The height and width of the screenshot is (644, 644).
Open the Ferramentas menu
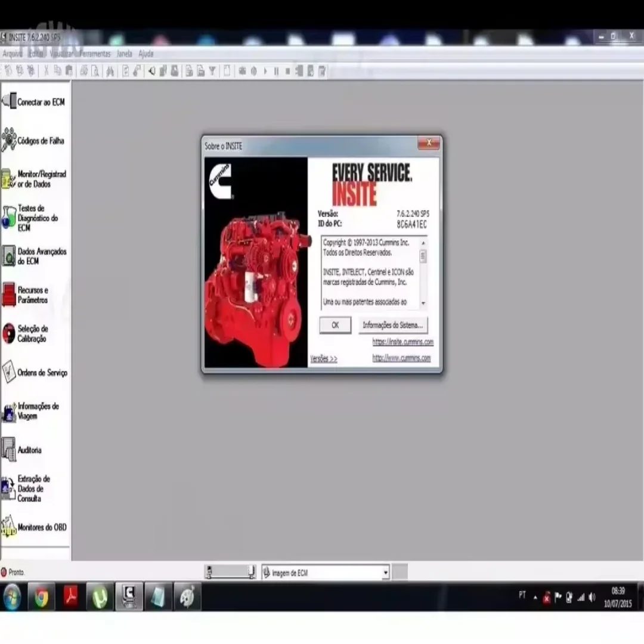(95, 54)
